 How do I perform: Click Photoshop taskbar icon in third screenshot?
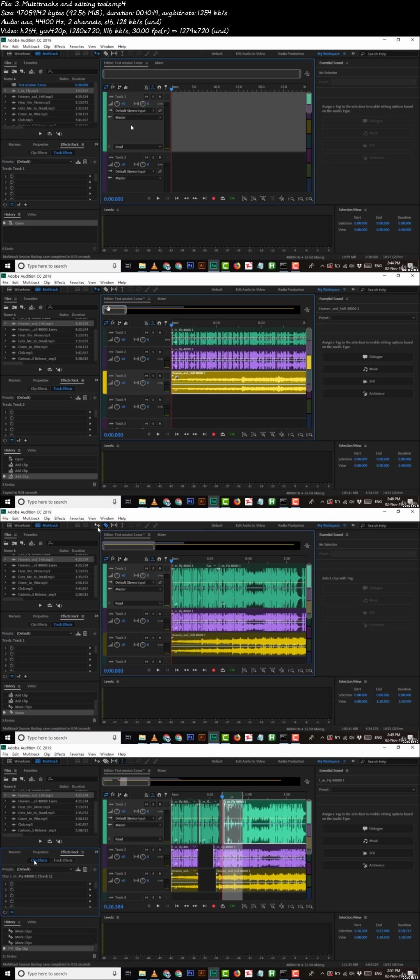[190, 738]
